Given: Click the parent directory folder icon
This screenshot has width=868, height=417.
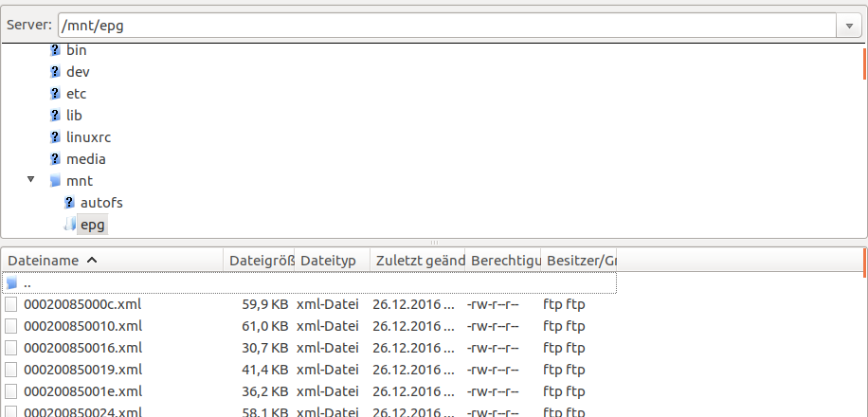Looking at the screenshot, I should [11, 282].
